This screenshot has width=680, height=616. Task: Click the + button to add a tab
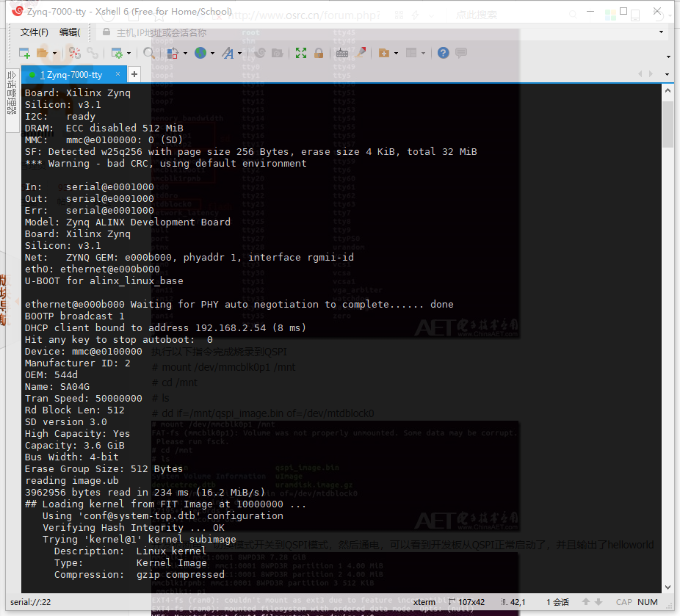pos(134,74)
